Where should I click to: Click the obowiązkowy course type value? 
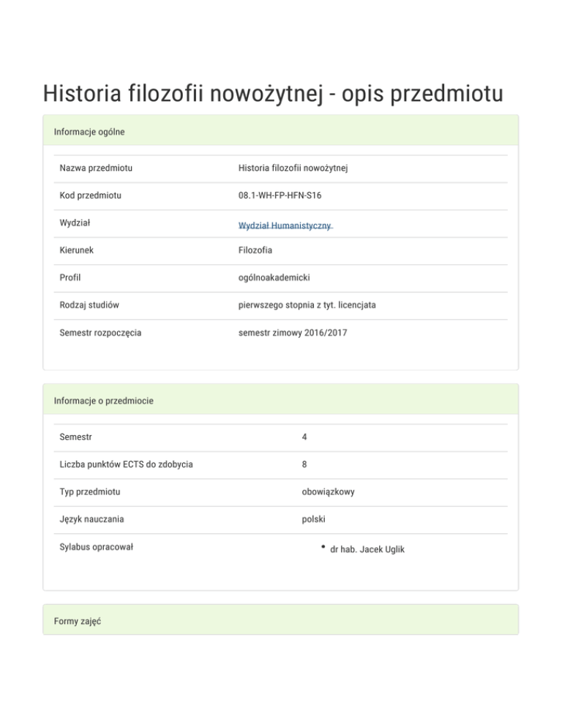[328, 491]
